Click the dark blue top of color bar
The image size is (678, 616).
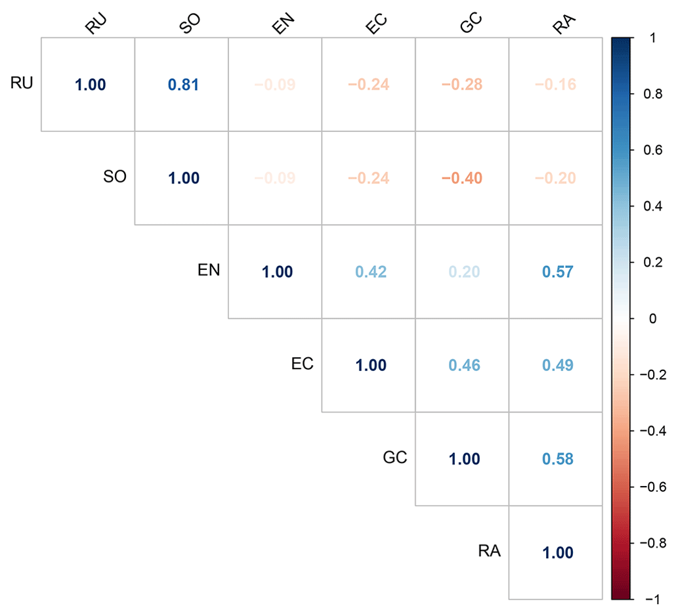(x=620, y=46)
